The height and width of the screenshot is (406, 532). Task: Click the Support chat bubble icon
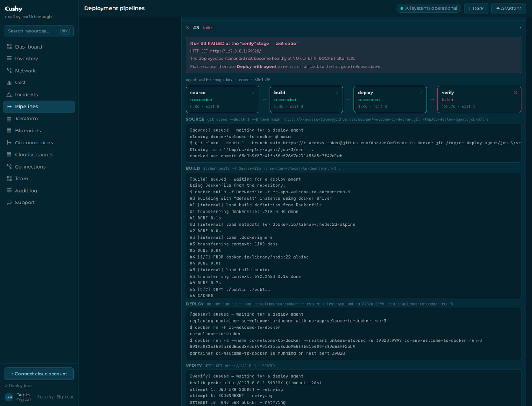pos(9,203)
